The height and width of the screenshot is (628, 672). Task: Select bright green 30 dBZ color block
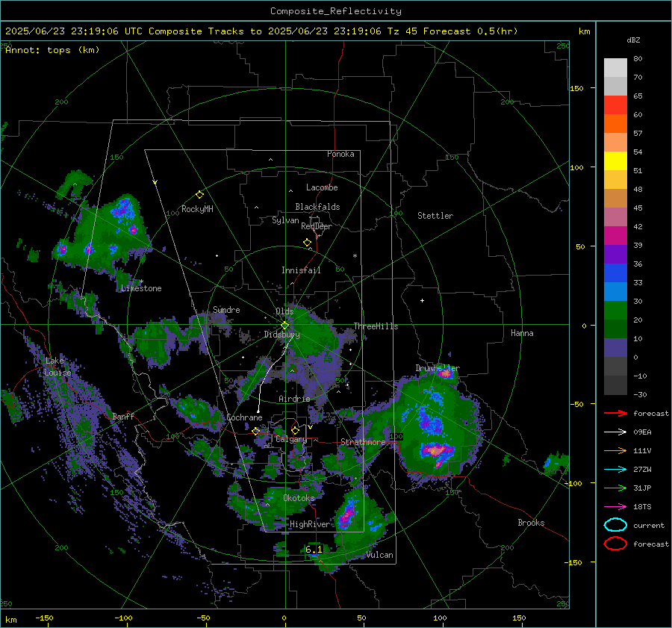click(x=615, y=311)
